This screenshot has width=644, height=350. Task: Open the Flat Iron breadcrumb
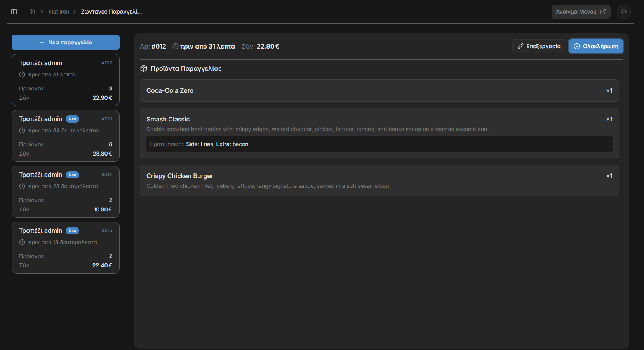59,12
